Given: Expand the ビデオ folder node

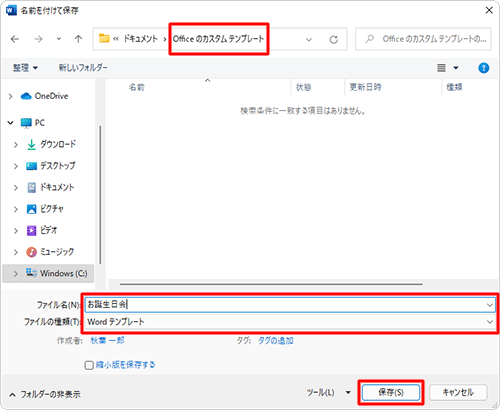Looking at the screenshot, I should click(x=16, y=231).
